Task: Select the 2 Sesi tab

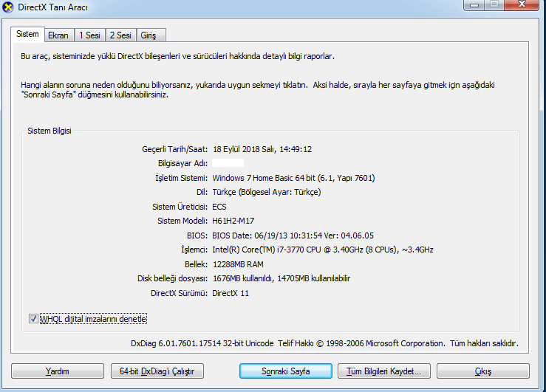Action: pos(120,35)
